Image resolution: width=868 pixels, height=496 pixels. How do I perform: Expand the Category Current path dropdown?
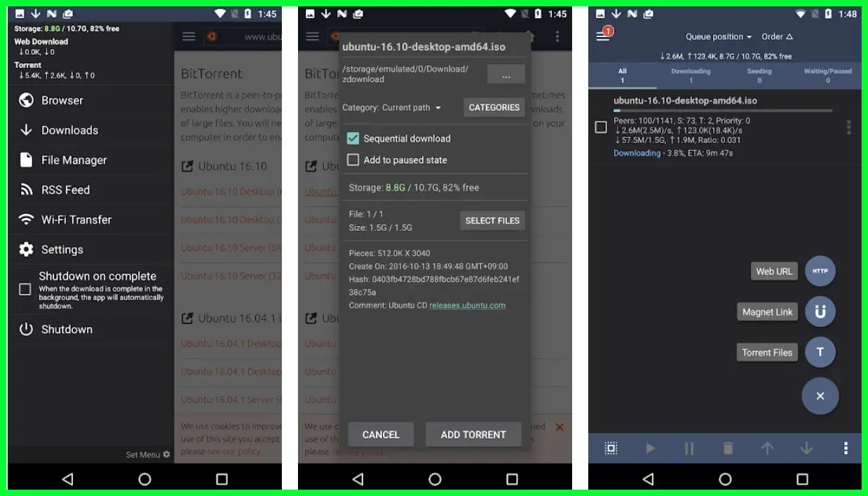(x=412, y=107)
